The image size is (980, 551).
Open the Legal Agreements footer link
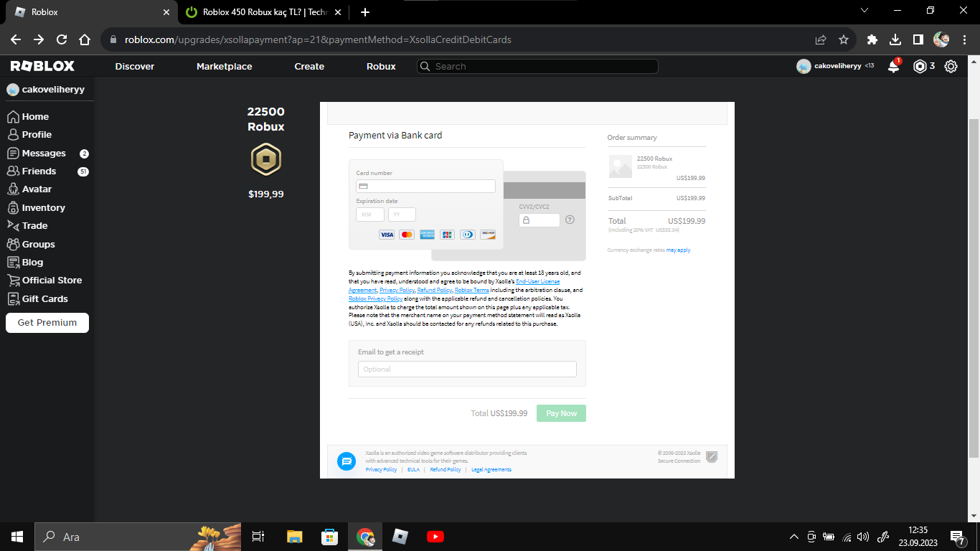coord(491,470)
